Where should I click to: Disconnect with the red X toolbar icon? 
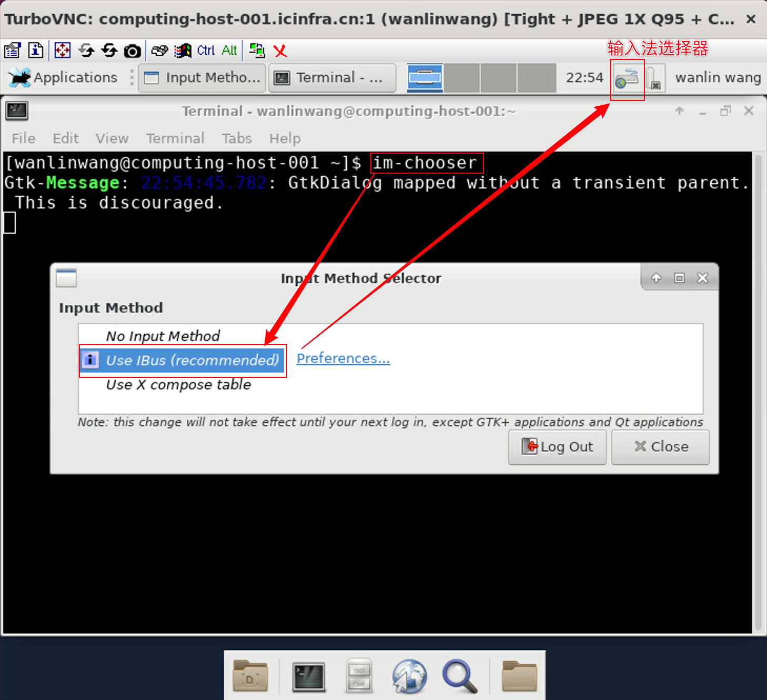click(x=280, y=51)
